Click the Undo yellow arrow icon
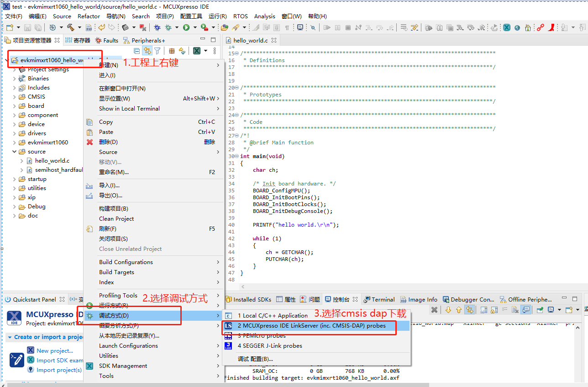This screenshot has width=588, height=387. [x=101, y=27]
